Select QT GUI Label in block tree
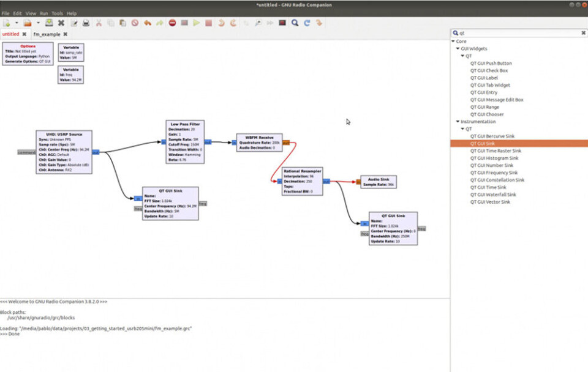Image resolution: width=588 pixels, height=372 pixels. 484,78
